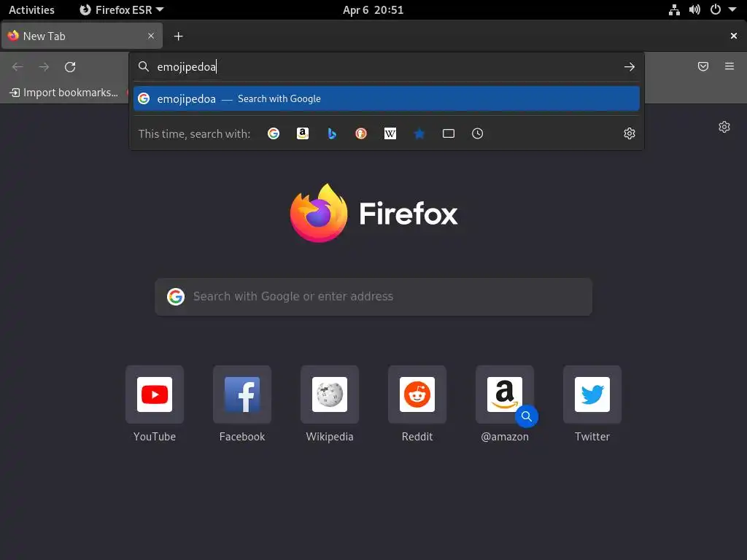Click Import bookmarks in bookmarks toolbar
This screenshot has width=747, height=560.
(64, 93)
